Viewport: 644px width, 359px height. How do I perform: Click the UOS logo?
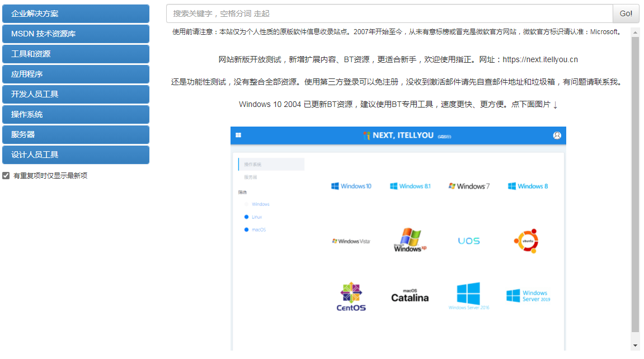tap(469, 241)
